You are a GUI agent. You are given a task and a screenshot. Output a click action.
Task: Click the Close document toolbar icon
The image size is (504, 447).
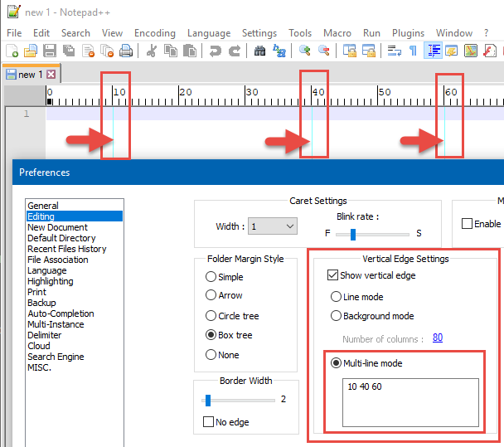click(x=88, y=51)
